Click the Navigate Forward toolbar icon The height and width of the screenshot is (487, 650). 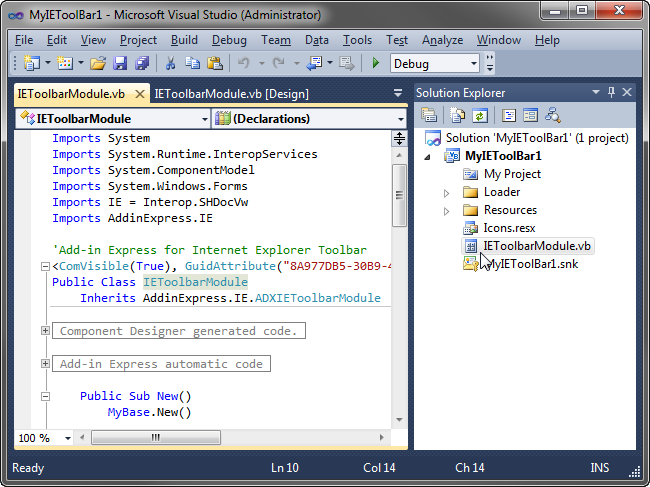pos(347,63)
